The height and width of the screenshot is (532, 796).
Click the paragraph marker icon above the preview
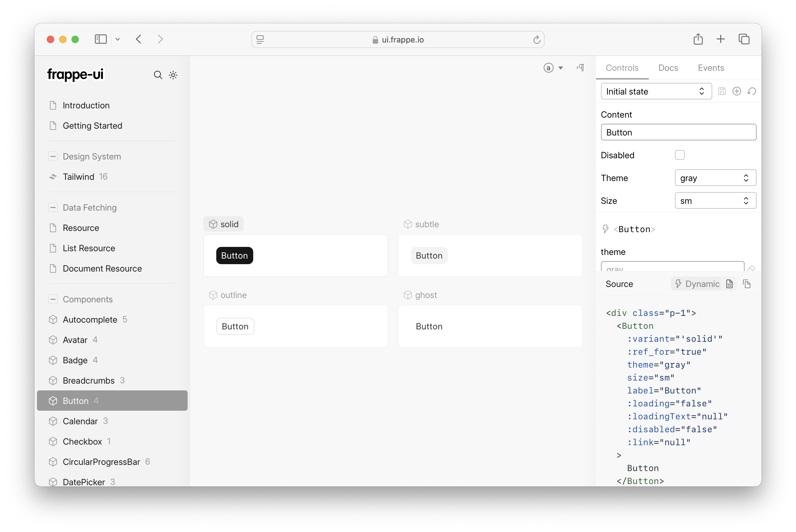pyautogui.click(x=580, y=67)
